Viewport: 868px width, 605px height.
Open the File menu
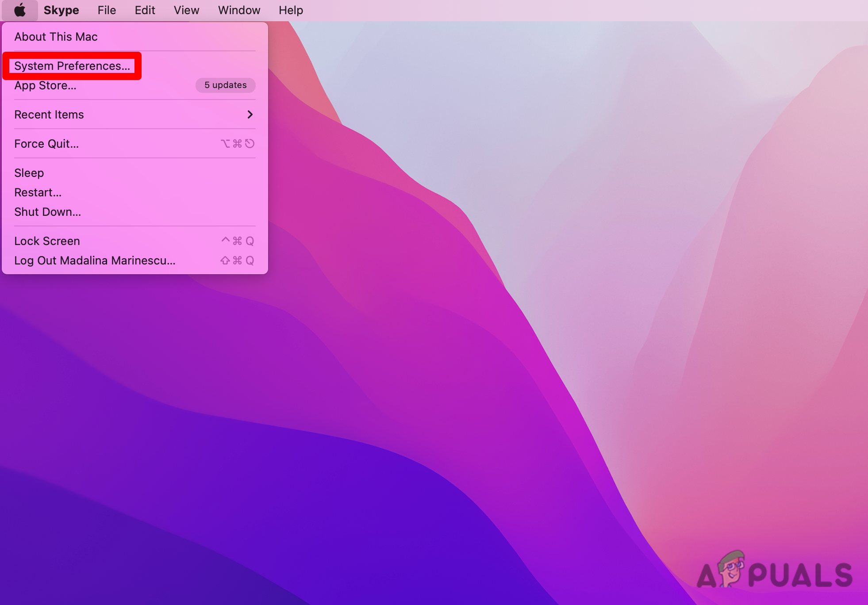click(x=107, y=10)
